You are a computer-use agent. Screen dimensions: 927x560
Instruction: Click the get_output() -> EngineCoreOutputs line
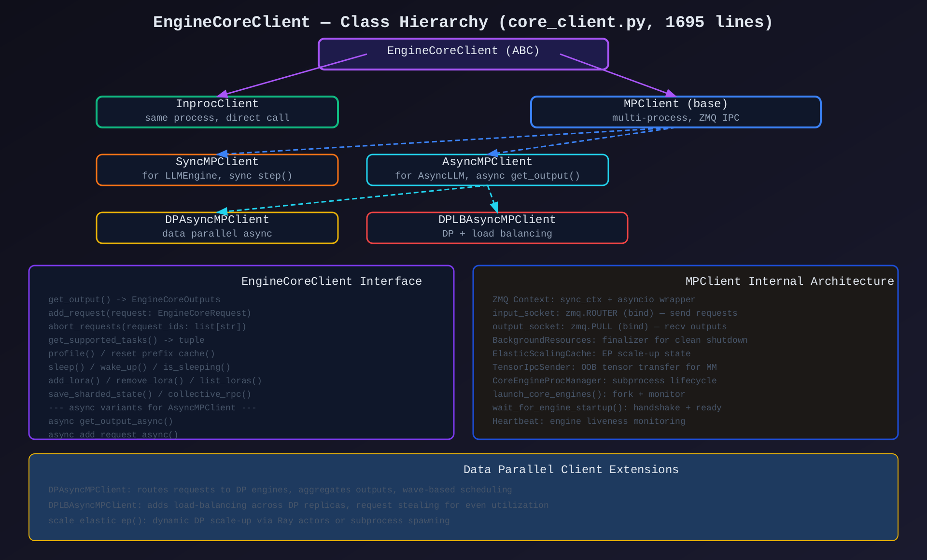(134, 299)
